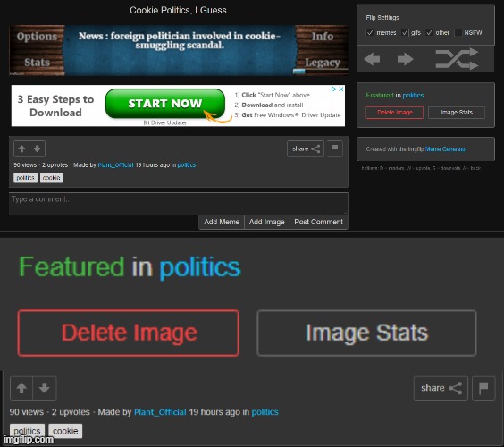Click the large cookie tag in the lower panel
Viewport: 504px width, 447px height.
65,431
